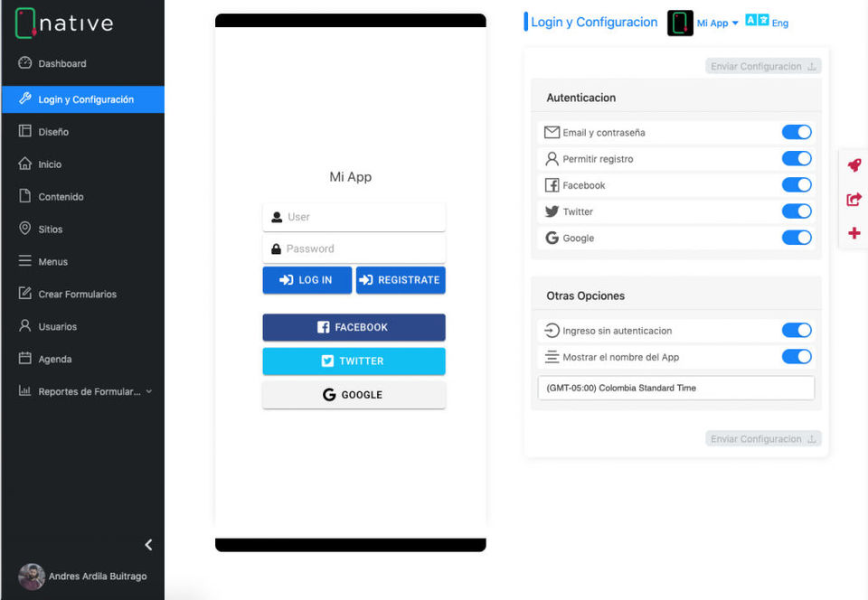Click the TWITTER login button
Screen dimensions: 868x600
pos(354,361)
